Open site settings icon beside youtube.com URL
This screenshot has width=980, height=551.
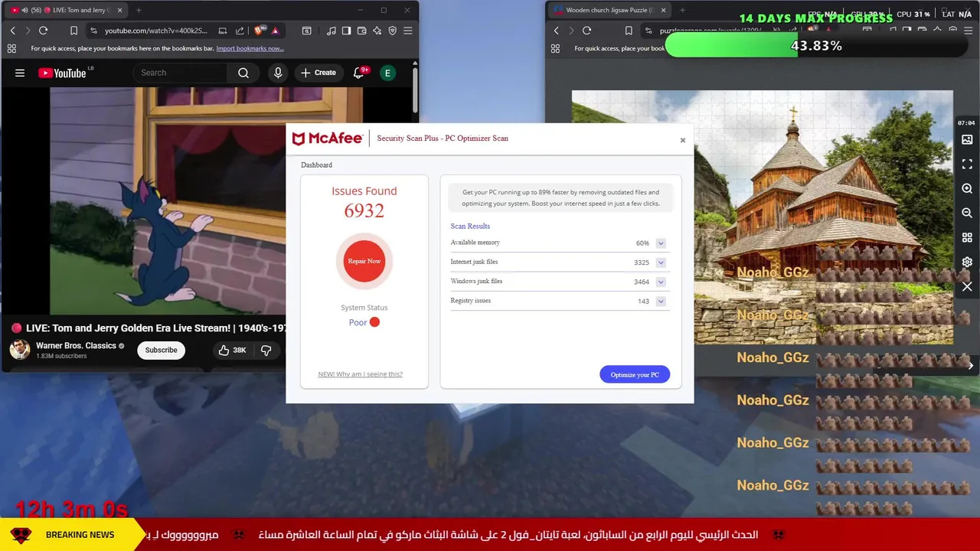click(x=93, y=31)
